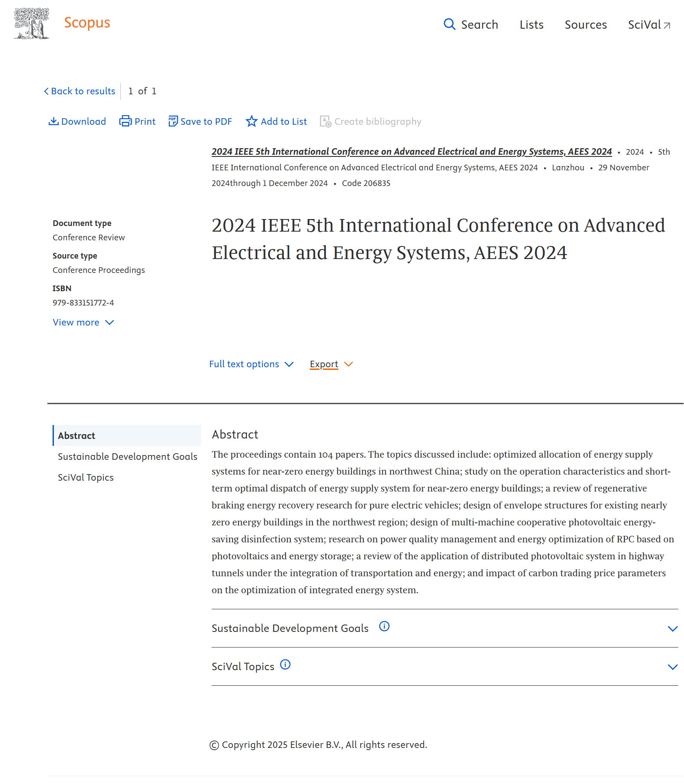Open the Sources navigation item
This screenshot has width=684, height=784.
click(x=585, y=25)
